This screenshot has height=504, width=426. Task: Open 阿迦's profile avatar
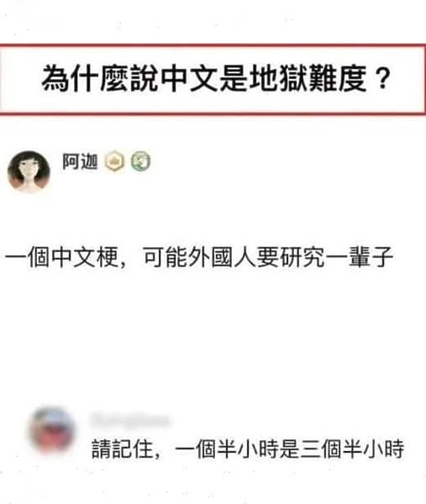click(29, 171)
